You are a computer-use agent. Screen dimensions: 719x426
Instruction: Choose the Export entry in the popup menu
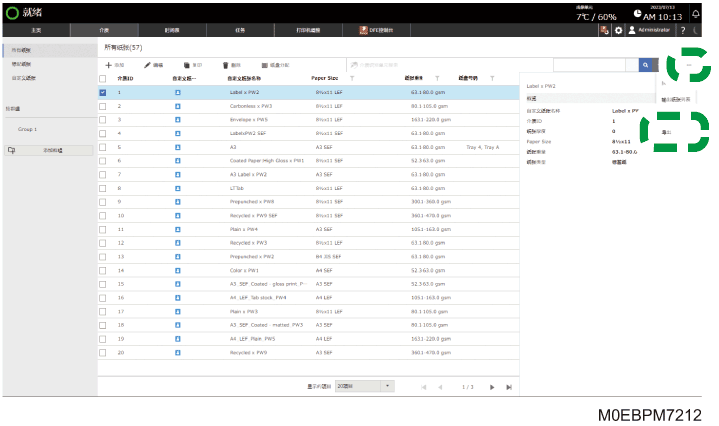point(667,132)
